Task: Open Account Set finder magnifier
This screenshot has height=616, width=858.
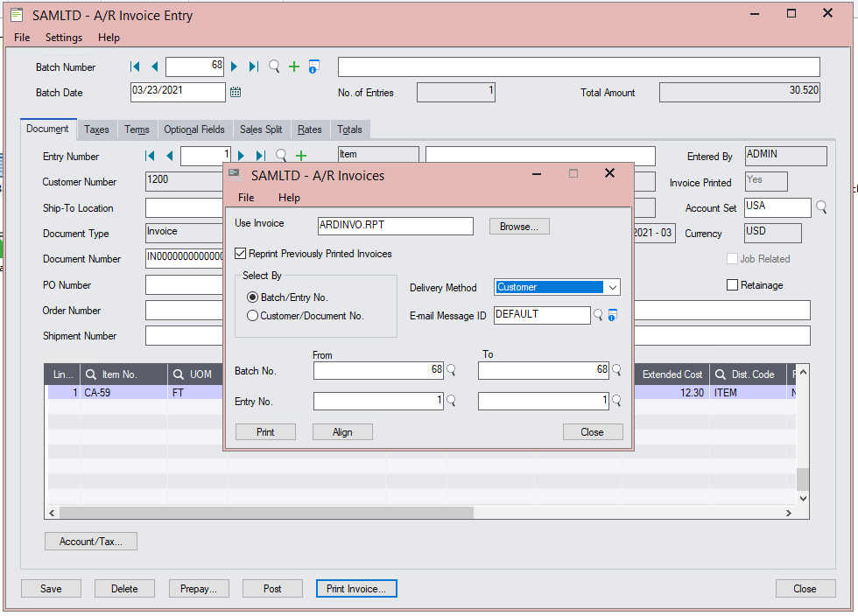Action: point(821,207)
